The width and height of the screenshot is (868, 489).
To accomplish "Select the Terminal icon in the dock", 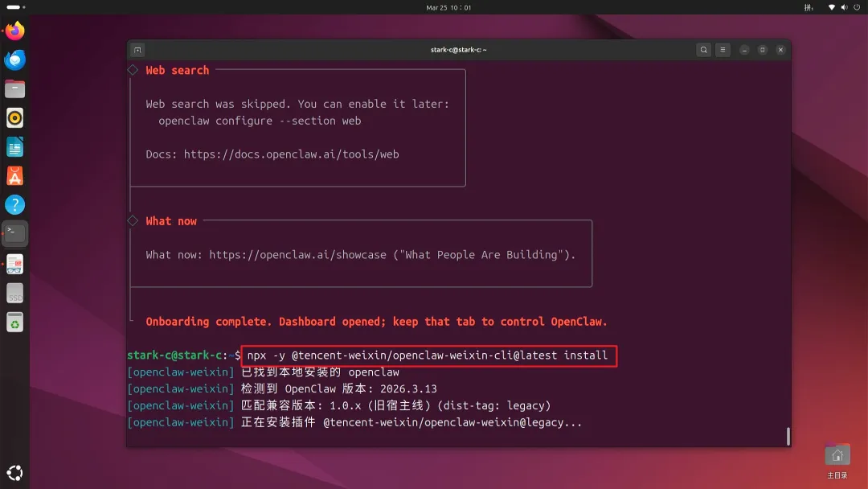I will [x=15, y=234].
